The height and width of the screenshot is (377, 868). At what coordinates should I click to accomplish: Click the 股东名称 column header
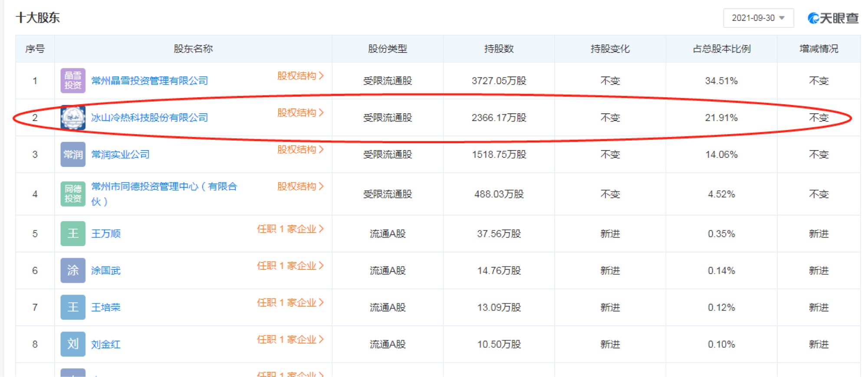193,49
